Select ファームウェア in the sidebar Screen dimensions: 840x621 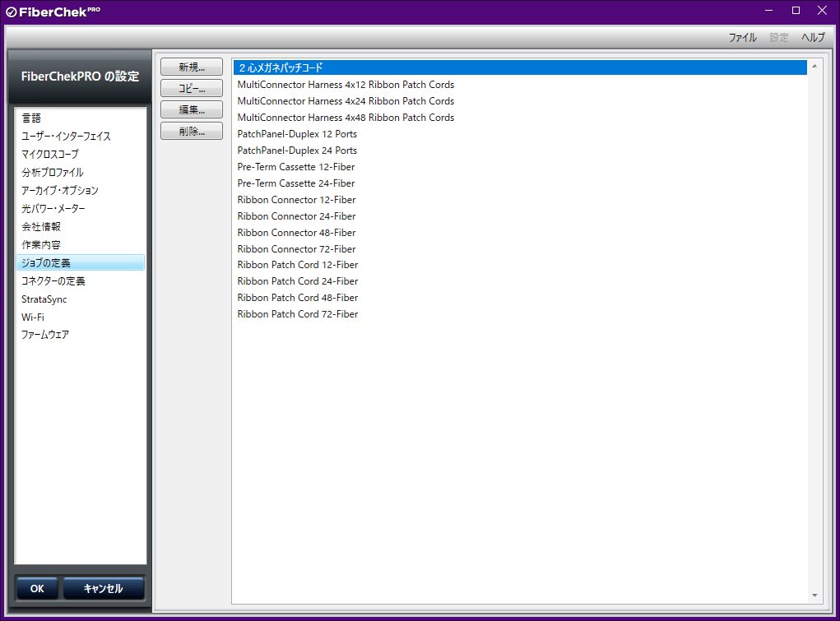[x=81, y=335]
